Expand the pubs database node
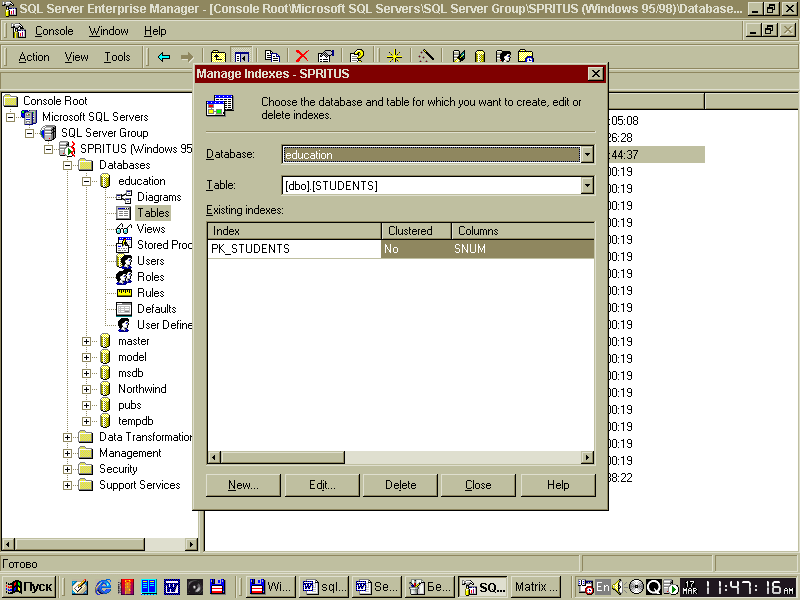 coord(86,405)
